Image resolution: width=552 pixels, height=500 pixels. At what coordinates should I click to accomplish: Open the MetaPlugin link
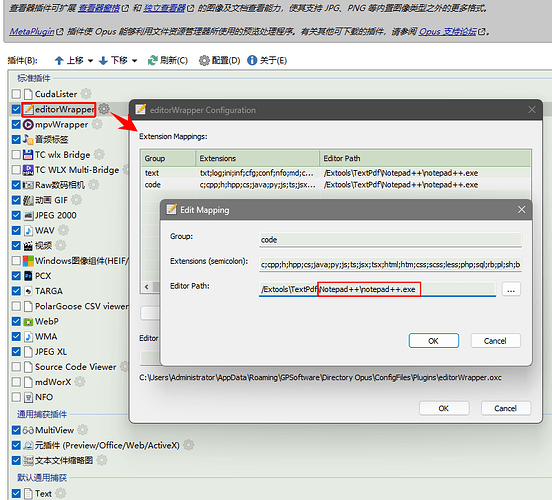(32, 32)
